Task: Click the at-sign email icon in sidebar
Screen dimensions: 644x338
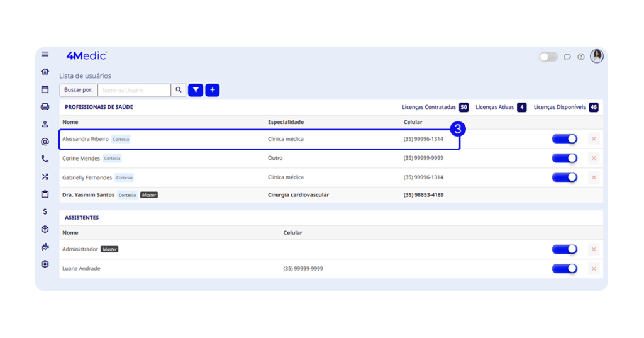Action: pyautogui.click(x=45, y=142)
